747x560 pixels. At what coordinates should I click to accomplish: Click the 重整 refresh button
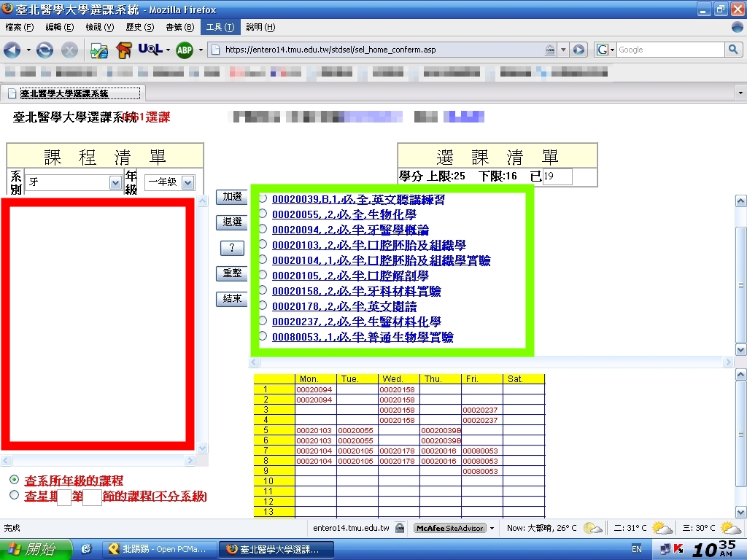coord(232,273)
